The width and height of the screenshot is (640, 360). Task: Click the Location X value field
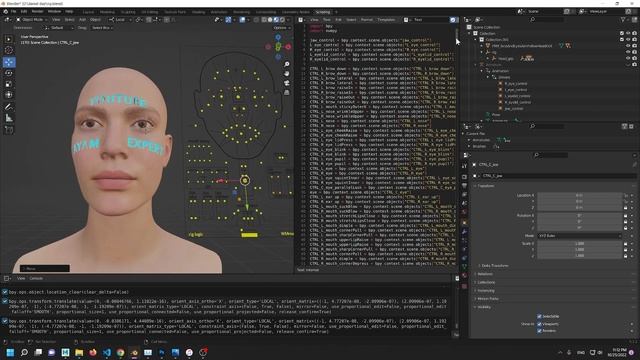(x=579, y=195)
